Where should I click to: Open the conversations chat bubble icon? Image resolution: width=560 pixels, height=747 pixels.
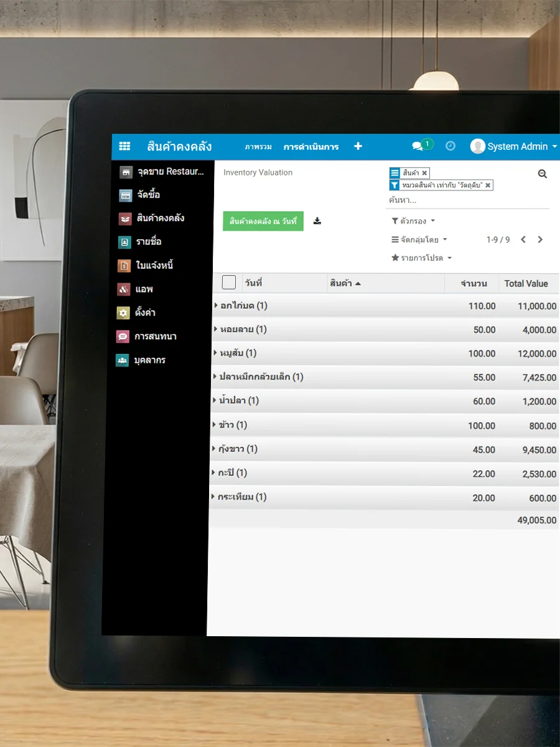[x=418, y=146]
